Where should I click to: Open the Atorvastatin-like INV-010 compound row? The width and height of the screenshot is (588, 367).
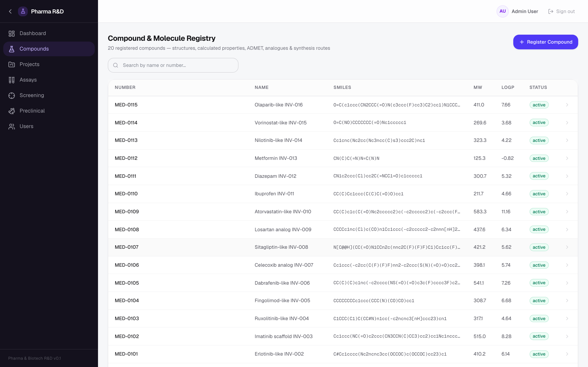[343, 212]
